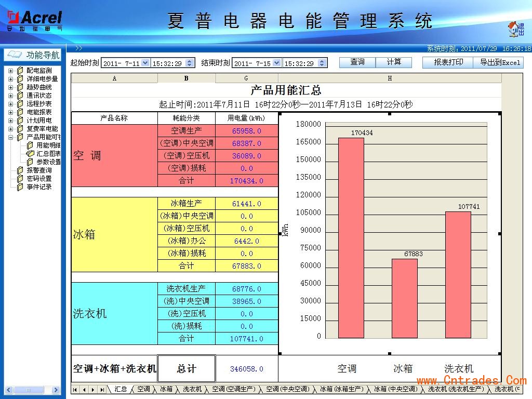Image resolution: width=532 pixels, height=399 pixels.
Task: Click the end time spinner arrows
Action: [x=322, y=63]
